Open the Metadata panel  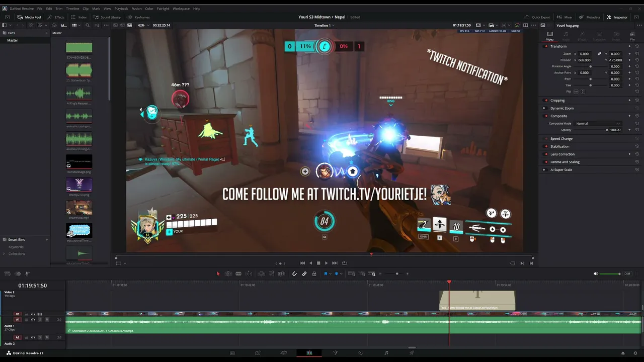pyautogui.click(x=590, y=17)
